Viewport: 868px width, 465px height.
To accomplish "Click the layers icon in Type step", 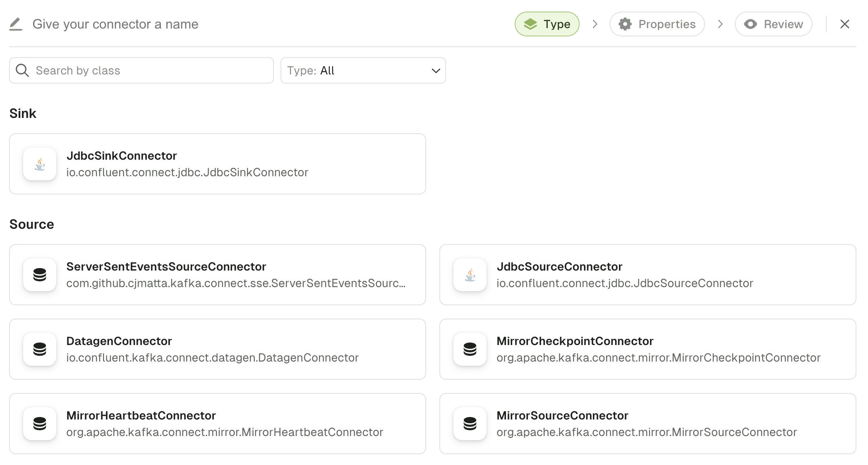I will coord(530,24).
